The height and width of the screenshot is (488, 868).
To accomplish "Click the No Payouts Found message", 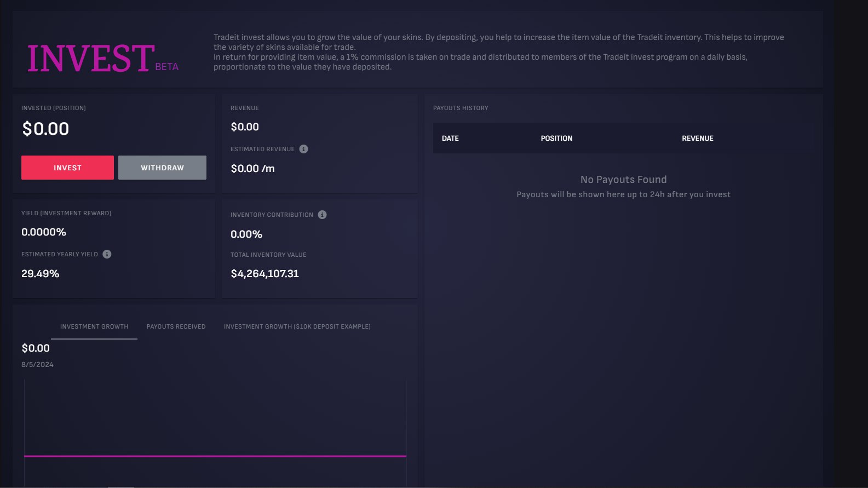I will [623, 180].
